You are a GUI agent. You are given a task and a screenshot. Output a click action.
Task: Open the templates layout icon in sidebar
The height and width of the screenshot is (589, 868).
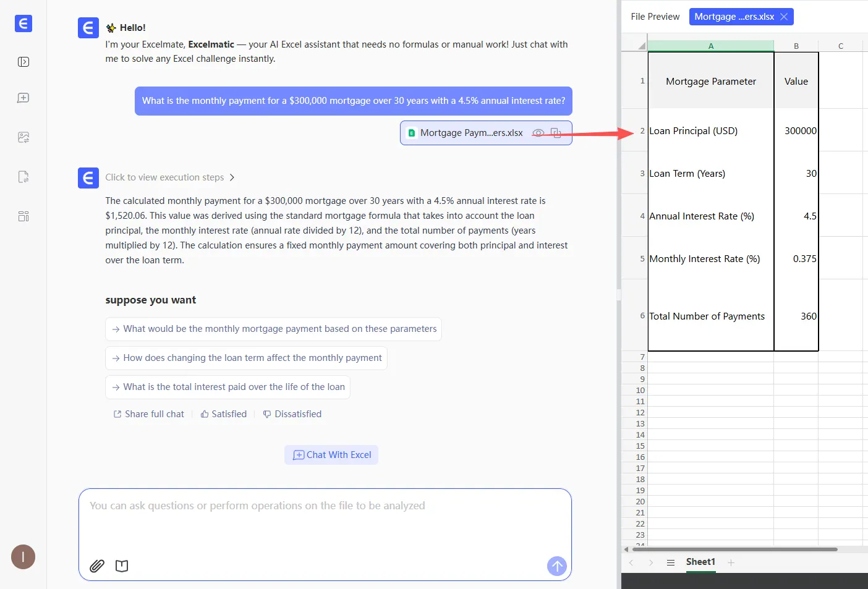tap(23, 216)
